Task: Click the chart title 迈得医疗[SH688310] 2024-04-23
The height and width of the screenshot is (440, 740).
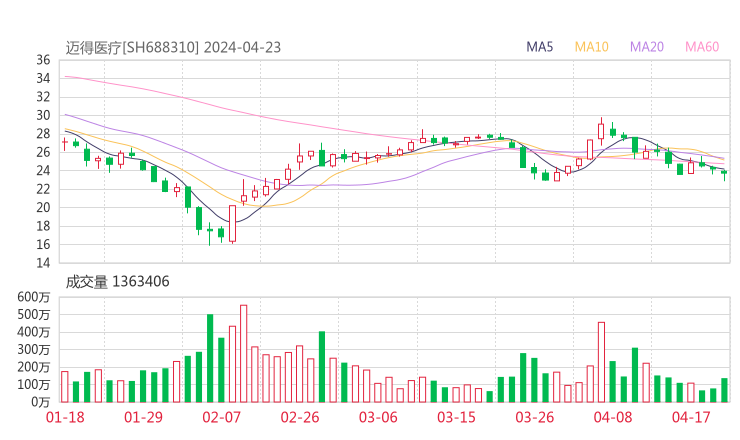Action: point(173,48)
